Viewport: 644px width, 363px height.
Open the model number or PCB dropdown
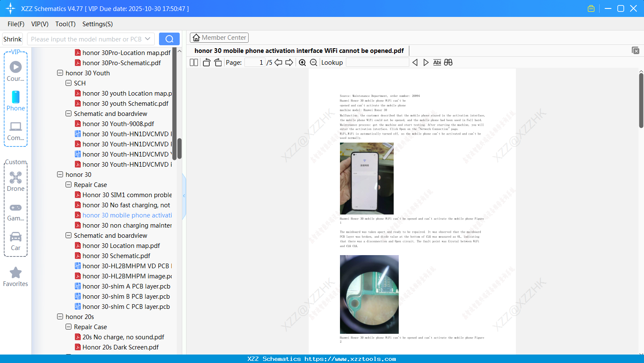pyautogui.click(x=148, y=39)
